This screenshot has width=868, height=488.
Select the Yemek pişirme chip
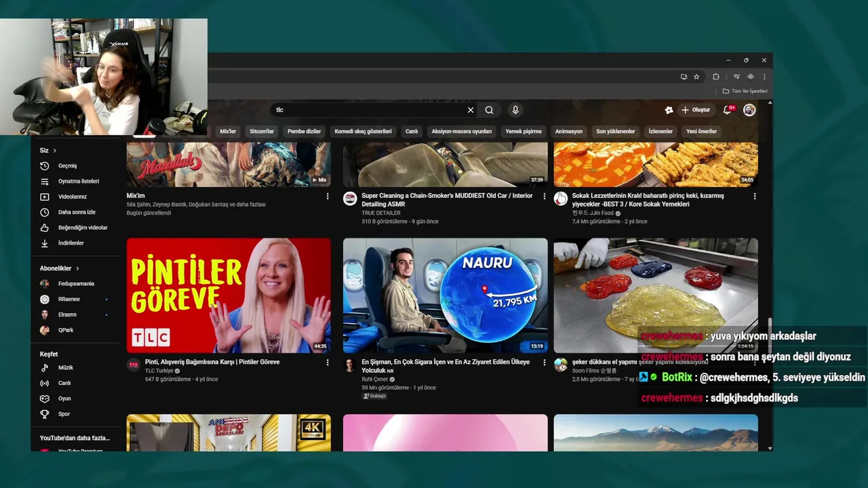pos(524,131)
